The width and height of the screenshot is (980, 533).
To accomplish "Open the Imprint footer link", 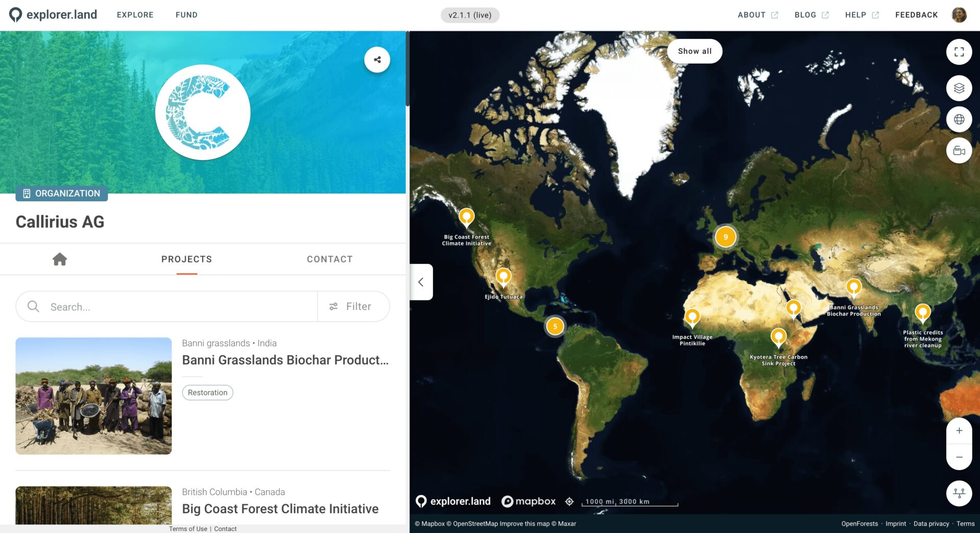I will click(896, 524).
